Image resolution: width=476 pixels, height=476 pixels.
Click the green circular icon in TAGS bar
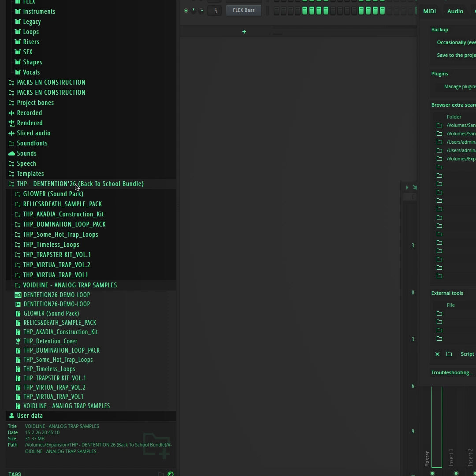click(171, 473)
